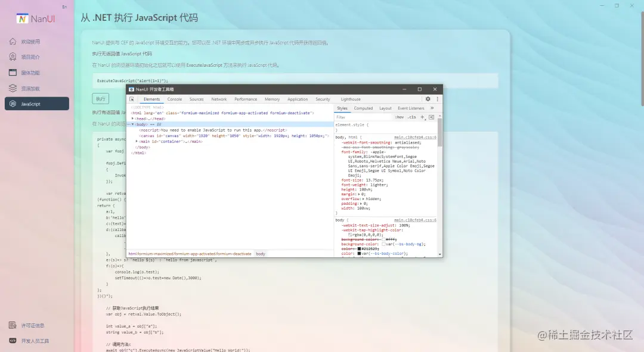Switch to the Console tab
The width and height of the screenshot is (644, 352).
175,99
